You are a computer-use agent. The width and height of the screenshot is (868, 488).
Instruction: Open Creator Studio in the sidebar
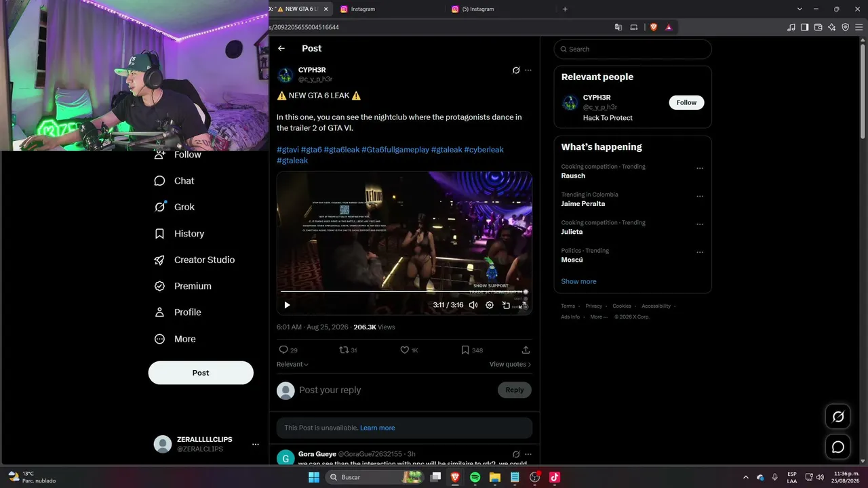tap(195, 260)
